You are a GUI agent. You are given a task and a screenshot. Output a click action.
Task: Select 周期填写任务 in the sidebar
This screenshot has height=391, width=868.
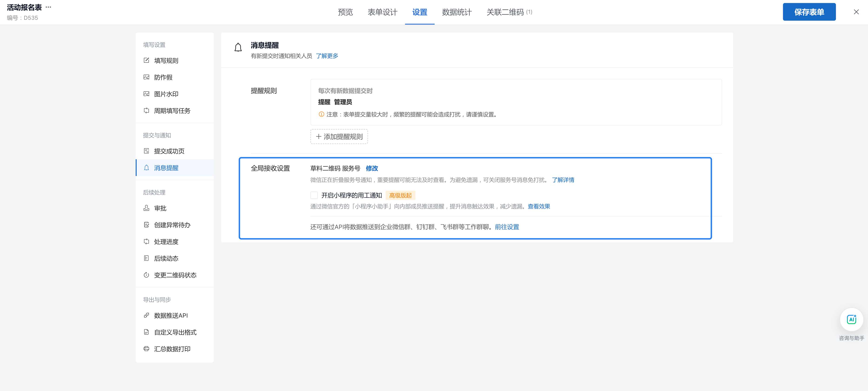click(x=174, y=111)
